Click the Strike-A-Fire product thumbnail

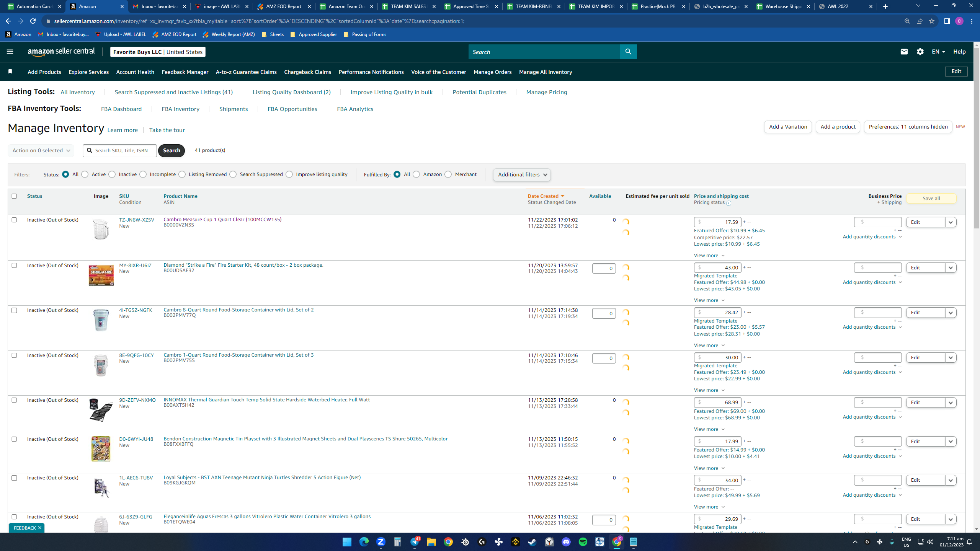coord(101,275)
